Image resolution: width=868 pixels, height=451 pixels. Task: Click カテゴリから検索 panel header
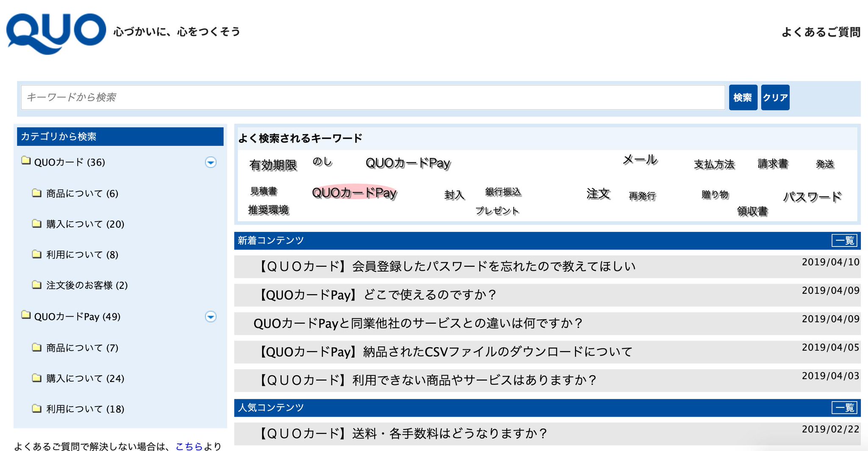pos(120,136)
